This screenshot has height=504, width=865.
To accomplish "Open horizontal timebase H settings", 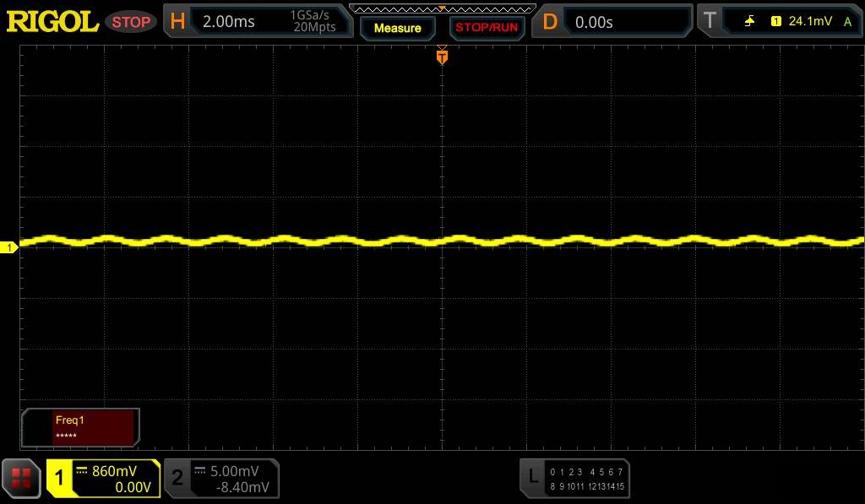I will click(x=177, y=21).
